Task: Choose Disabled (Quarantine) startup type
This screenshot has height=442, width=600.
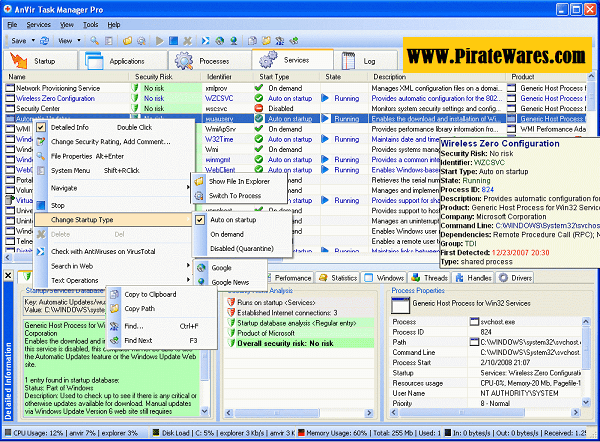Action: coord(242,249)
